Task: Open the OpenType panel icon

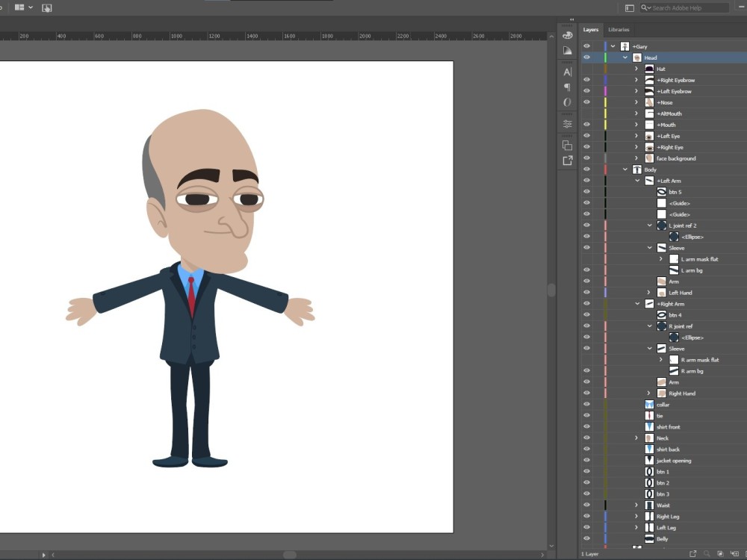Action: (567, 102)
